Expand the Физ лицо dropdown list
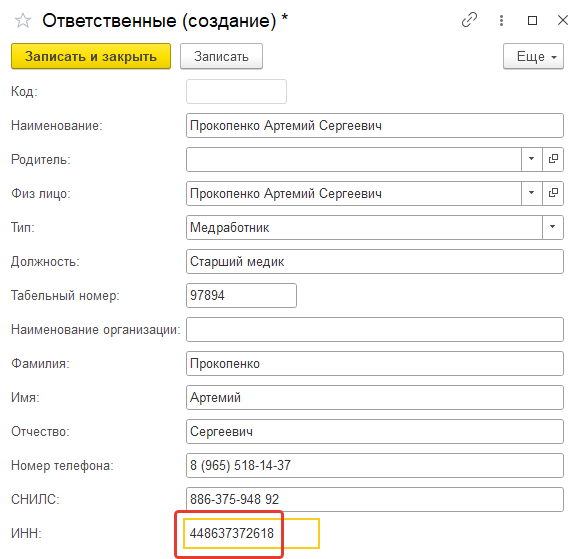This screenshot has height=559, width=583. click(532, 193)
